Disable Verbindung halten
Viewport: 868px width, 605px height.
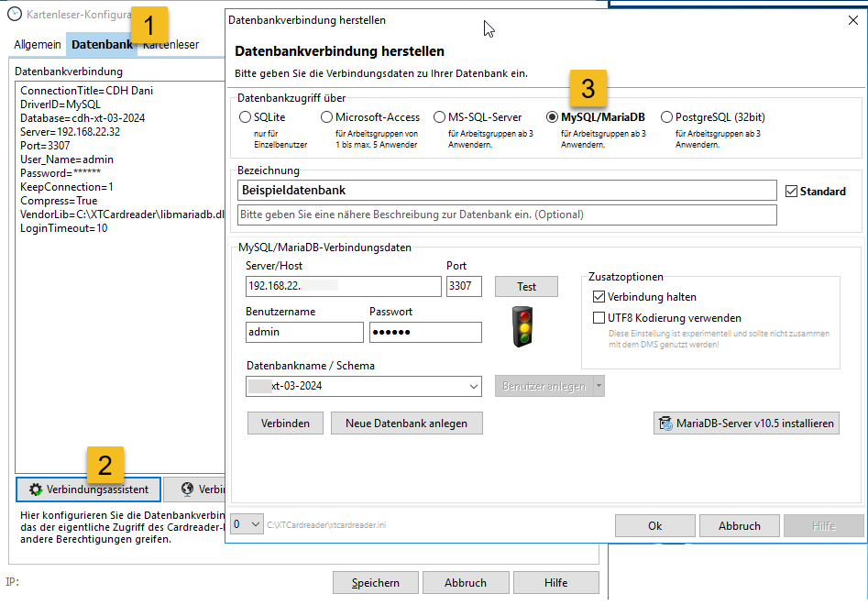click(x=599, y=297)
